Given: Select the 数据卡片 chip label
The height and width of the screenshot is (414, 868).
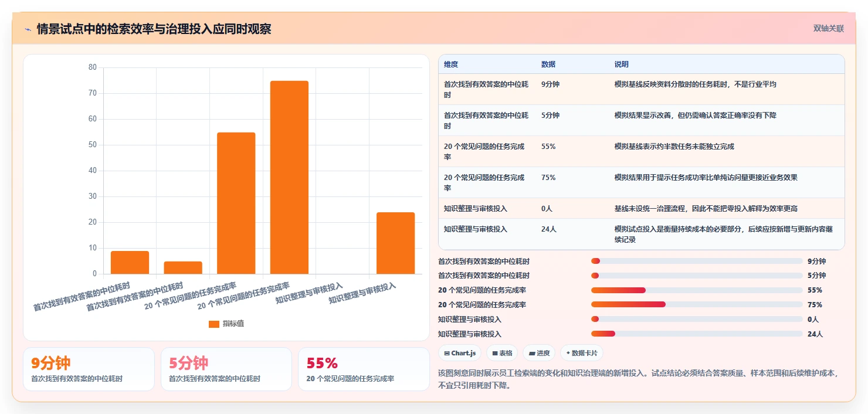Looking at the screenshot, I should pyautogui.click(x=584, y=353).
